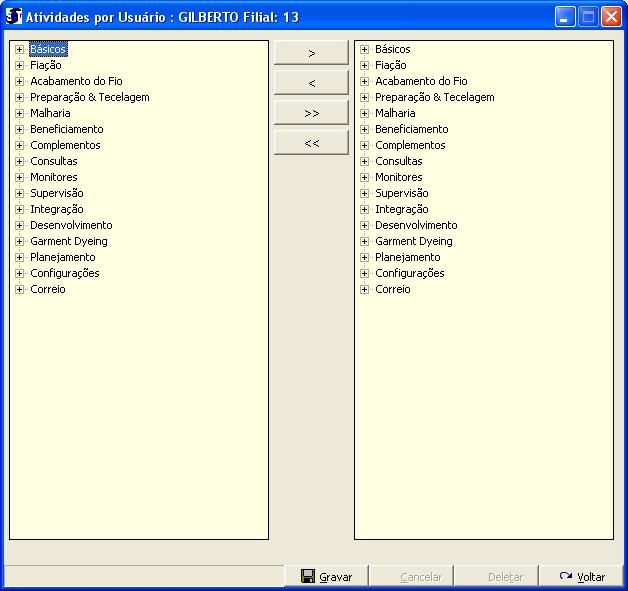Expand Básicos node in left tree
The width and height of the screenshot is (628, 591).
coord(19,49)
